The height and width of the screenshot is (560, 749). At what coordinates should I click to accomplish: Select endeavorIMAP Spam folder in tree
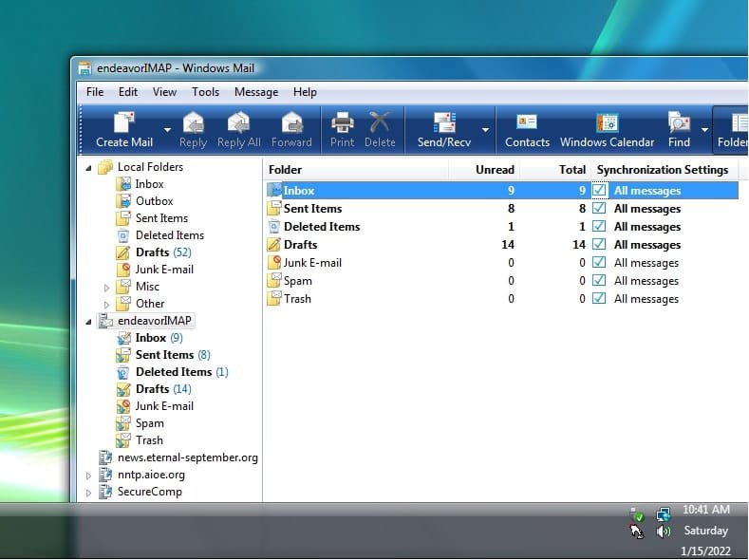click(140, 423)
